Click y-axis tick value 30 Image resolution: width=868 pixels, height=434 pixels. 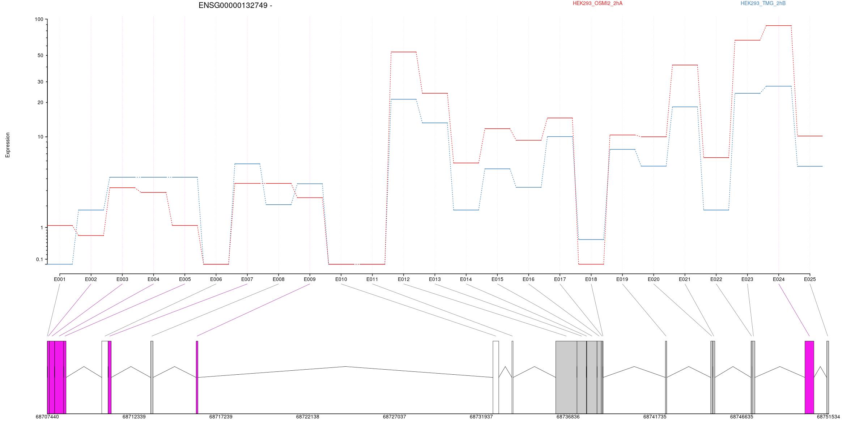(40, 82)
